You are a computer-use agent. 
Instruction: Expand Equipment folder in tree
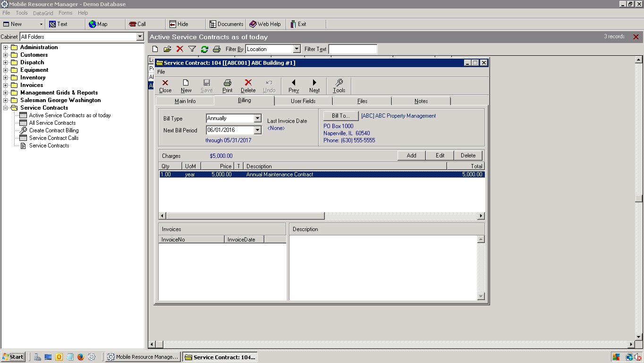tap(6, 70)
